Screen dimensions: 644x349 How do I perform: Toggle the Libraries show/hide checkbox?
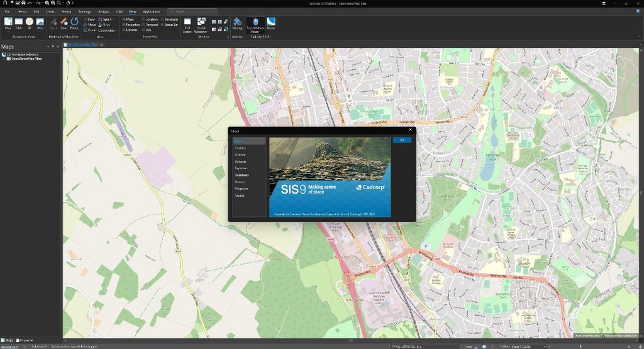click(x=124, y=30)
